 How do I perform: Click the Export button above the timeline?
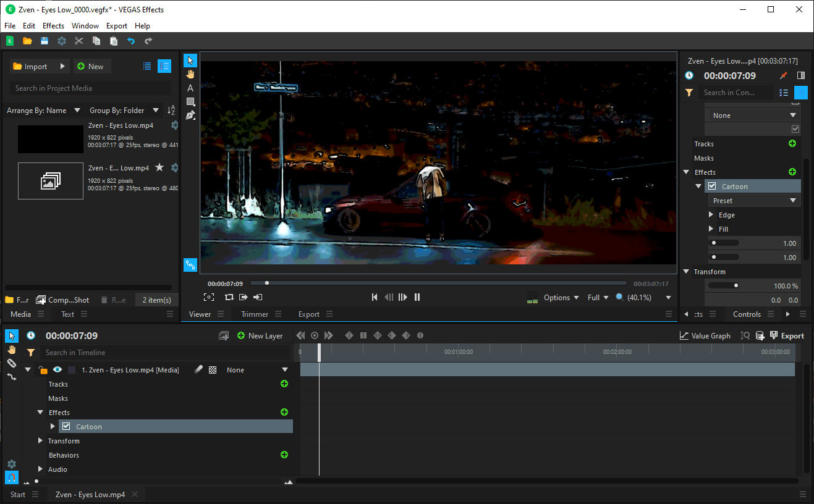(793, 335)
